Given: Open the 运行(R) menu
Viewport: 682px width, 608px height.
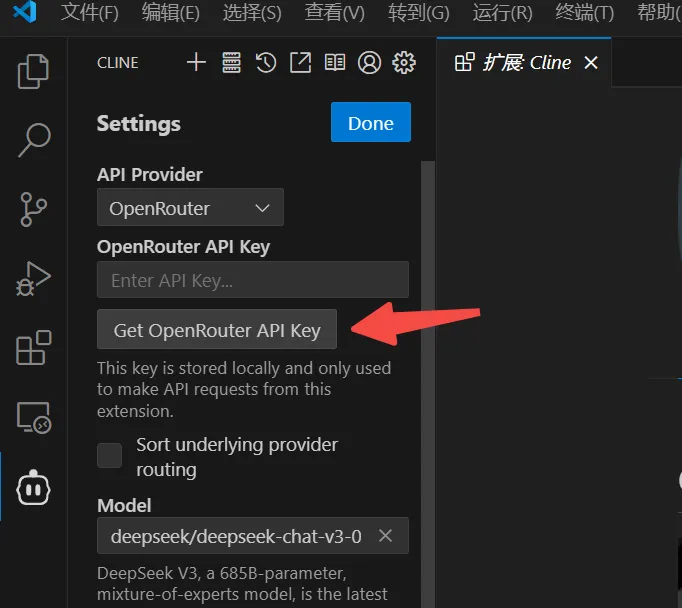Looking at the screenshot, I should [502, 12].
